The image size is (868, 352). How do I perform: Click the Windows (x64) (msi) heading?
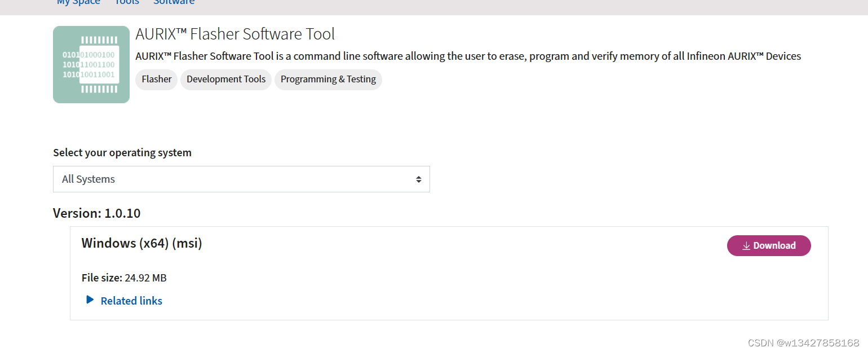pyautogui.click(x=142, y=243)
